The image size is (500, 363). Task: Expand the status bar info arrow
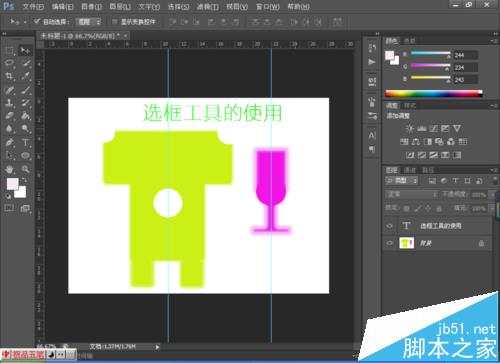click(x=157, y=347)
